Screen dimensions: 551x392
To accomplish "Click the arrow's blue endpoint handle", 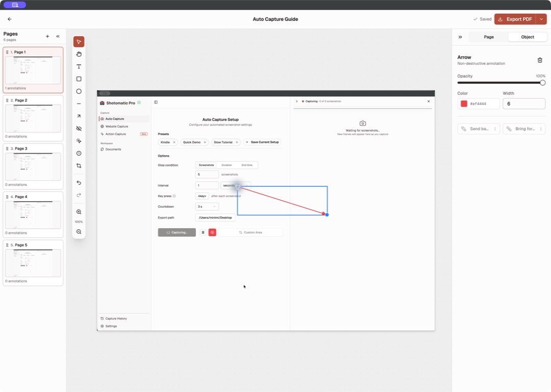I will (x=327, y=215).
